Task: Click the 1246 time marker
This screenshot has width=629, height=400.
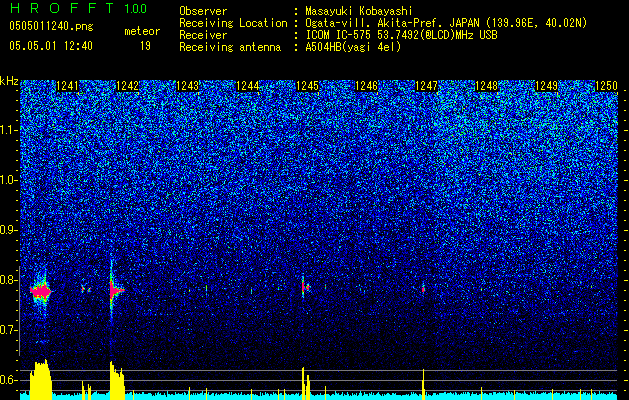Action: click(x=367, y=86)
